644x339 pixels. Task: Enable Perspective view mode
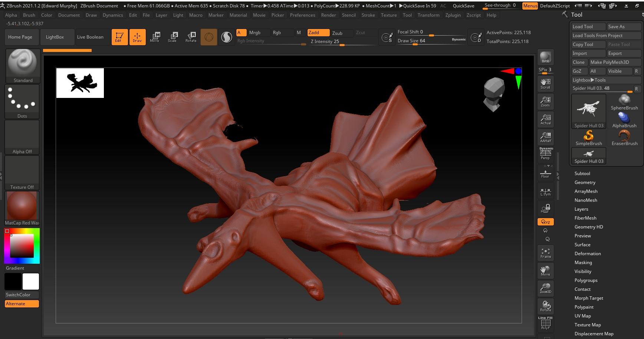[545, 154]
